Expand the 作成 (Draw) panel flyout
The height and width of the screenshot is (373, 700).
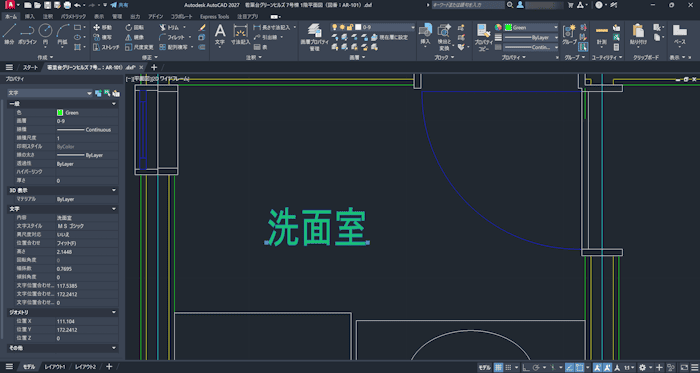click(46, 58)
